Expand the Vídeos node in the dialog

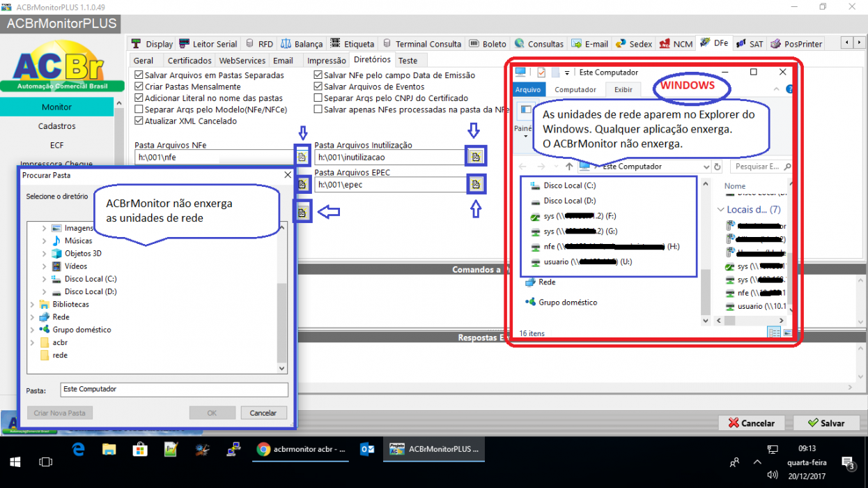[x=45, y=266]
